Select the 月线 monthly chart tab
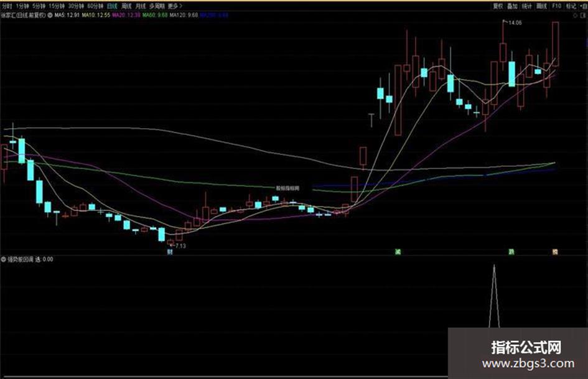 (x=140, y=6)
